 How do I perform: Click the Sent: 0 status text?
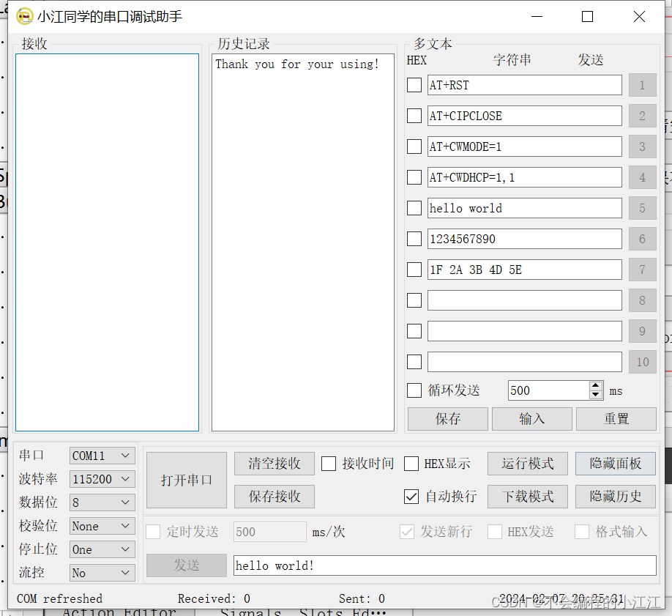362,598
